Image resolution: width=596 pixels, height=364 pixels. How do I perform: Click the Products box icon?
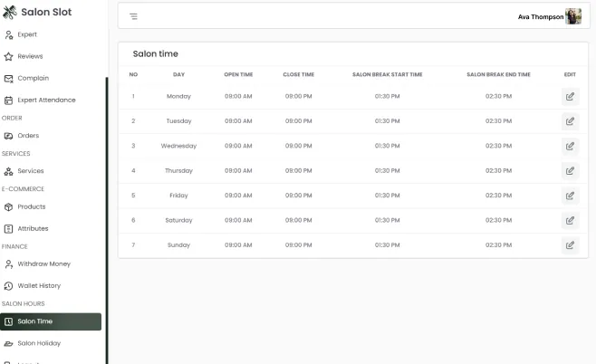[x=8, y=207]
